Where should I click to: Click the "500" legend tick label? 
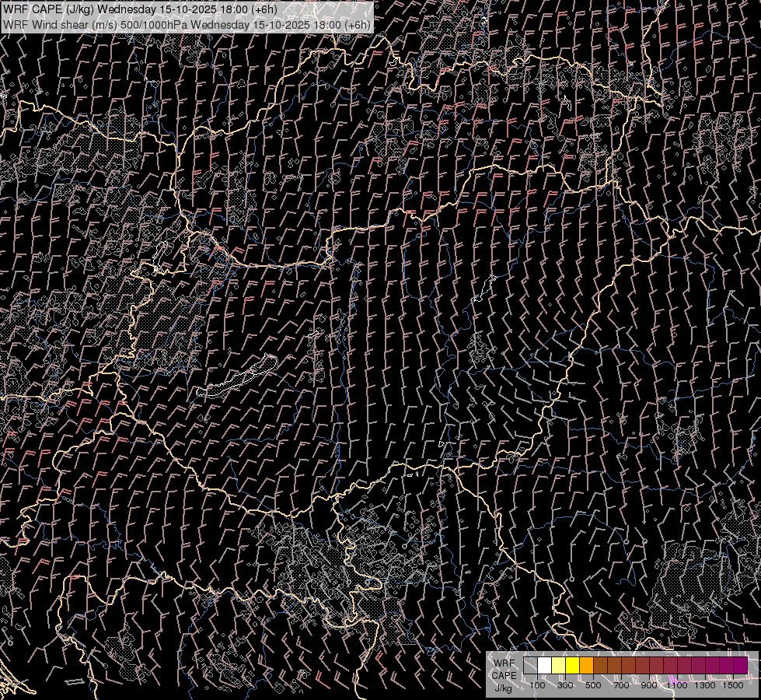tap(593, 685)
